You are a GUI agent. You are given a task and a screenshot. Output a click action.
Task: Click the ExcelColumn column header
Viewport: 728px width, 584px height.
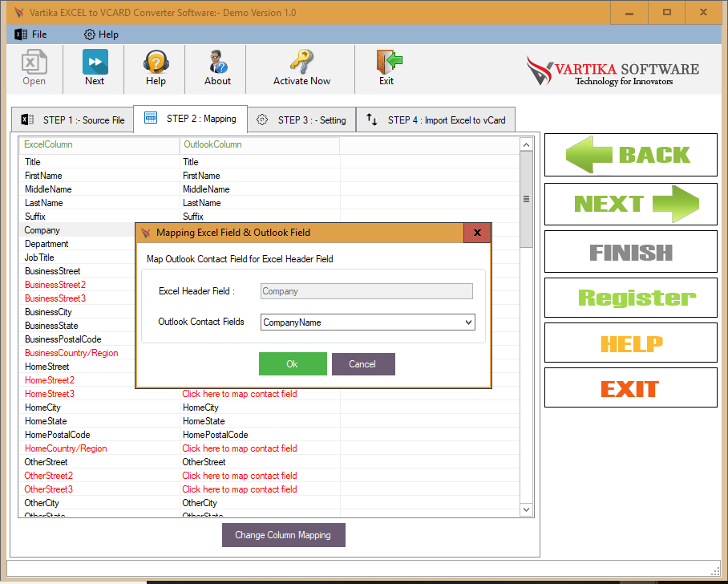tap(99, 144)
